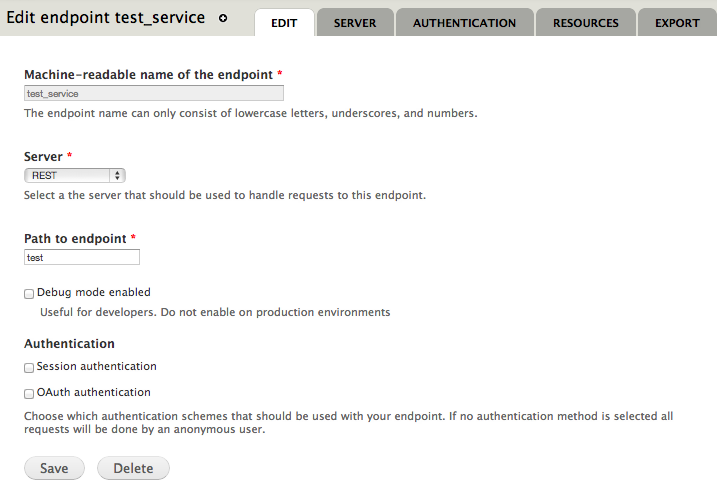
Task: Click the 'Edit endpoint test_service' page title
Action: (106, 17)
